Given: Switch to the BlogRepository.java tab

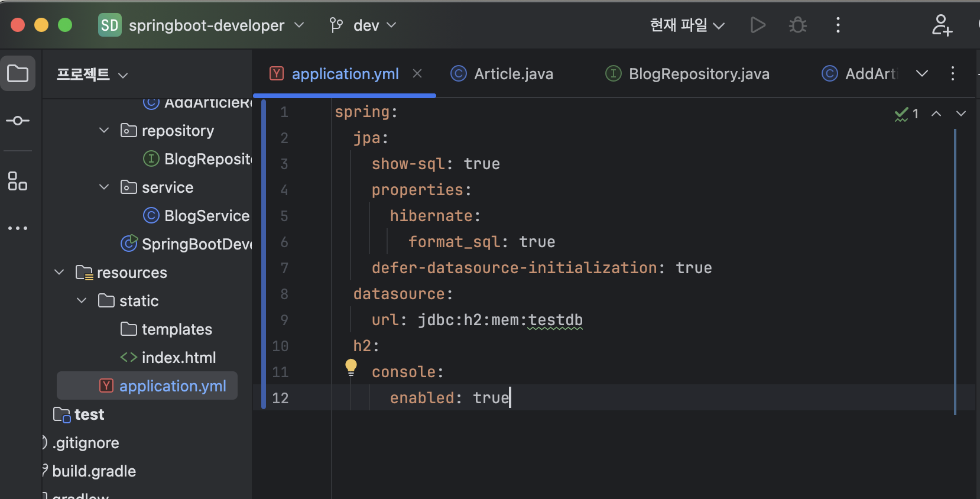Looking at the screenshot, I should coord(687,74).
